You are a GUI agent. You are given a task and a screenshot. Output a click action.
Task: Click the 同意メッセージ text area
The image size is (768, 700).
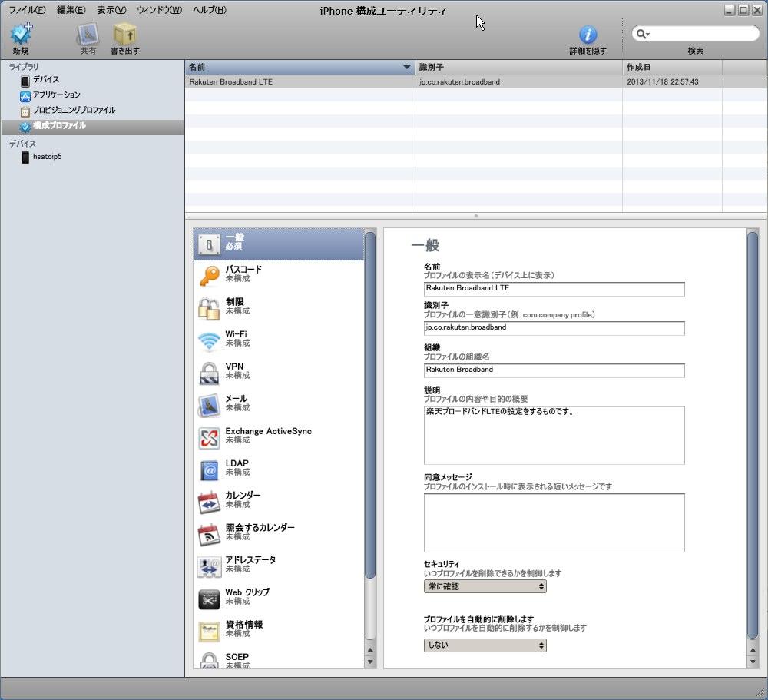(x=554, y=523)
